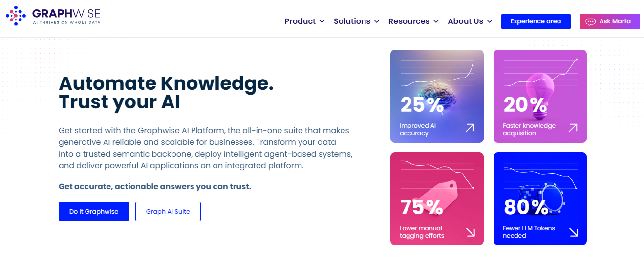Expand the About Us chevron dropdown
Viewport: 644px width, 260px height.
click(490, 21)
